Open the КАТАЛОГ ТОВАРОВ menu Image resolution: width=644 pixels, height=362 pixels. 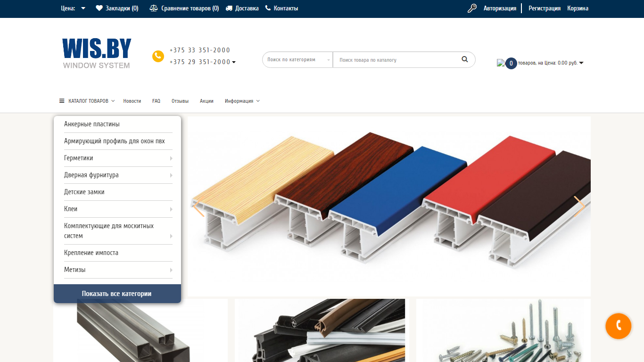pyautogui.click(x=88, y=101)
